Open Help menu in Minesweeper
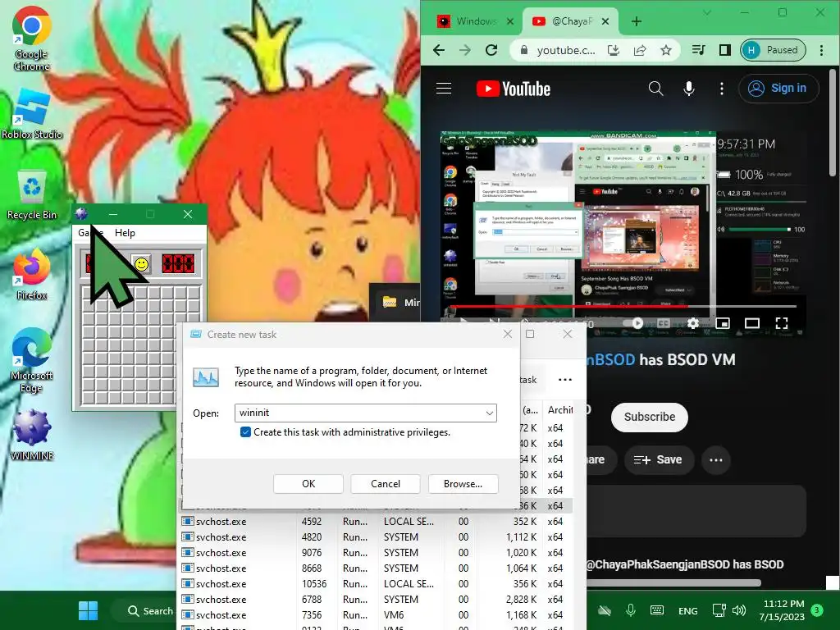 [125, 232]
